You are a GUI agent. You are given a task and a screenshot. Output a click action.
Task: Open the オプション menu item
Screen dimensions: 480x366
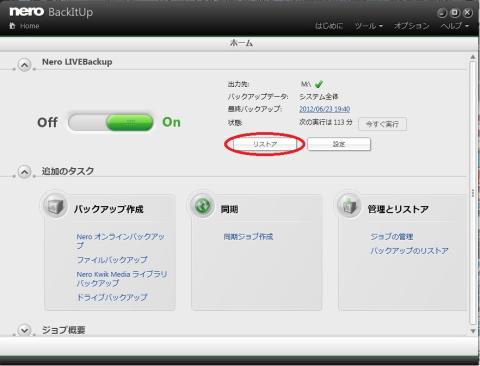coord(412,26)
